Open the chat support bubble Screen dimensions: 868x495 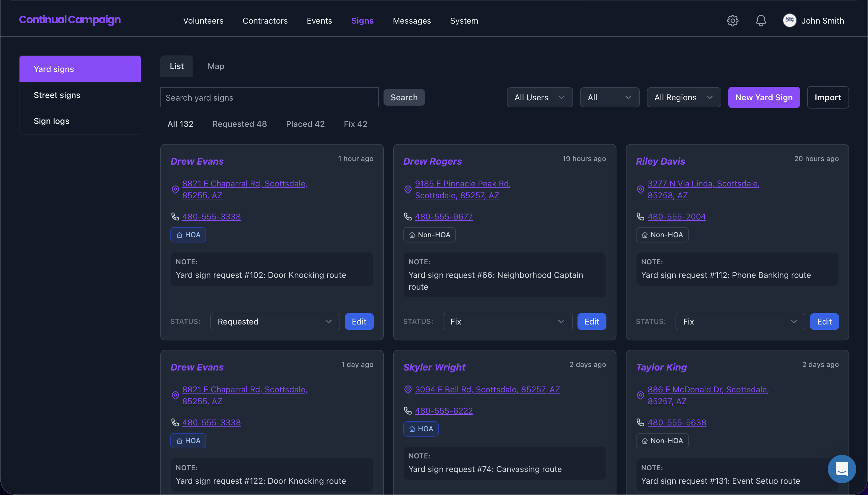[841, 469]
